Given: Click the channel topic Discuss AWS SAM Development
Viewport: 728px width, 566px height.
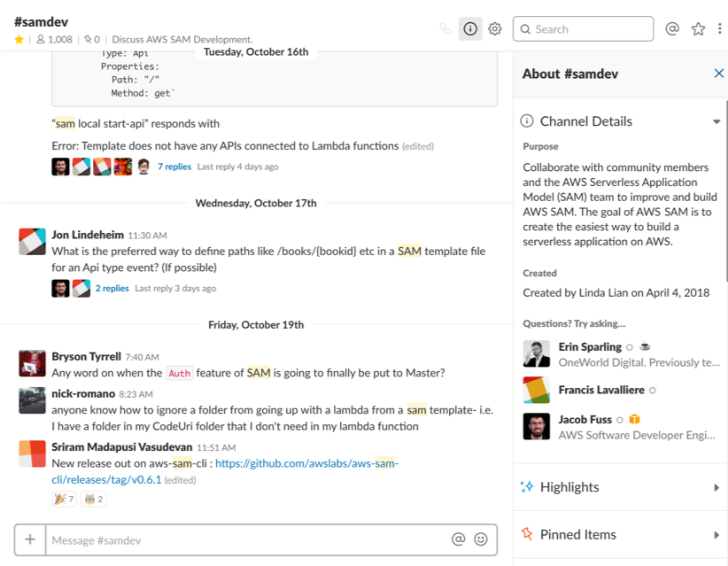Looking at the screenshot, I should coord(182,40).
